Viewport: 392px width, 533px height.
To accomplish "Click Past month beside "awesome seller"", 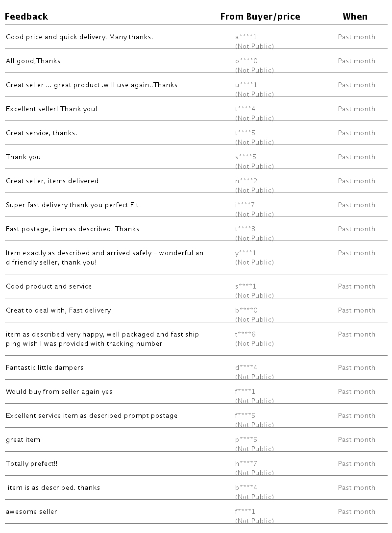I will 356,512.
